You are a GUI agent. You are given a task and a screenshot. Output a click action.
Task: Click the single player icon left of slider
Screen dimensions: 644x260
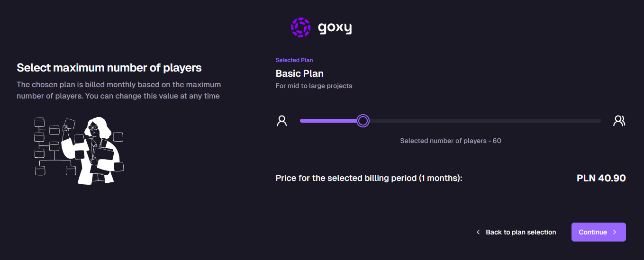(282, 121)
